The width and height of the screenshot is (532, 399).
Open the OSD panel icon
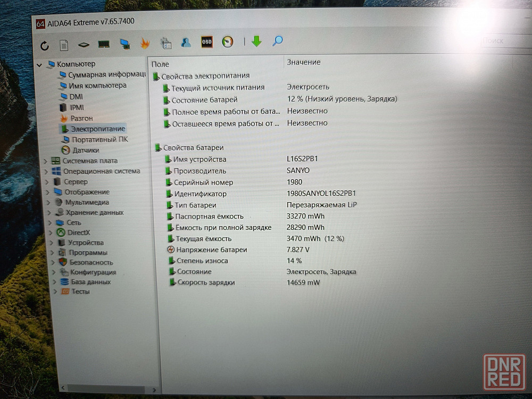(x=206, y=41)
